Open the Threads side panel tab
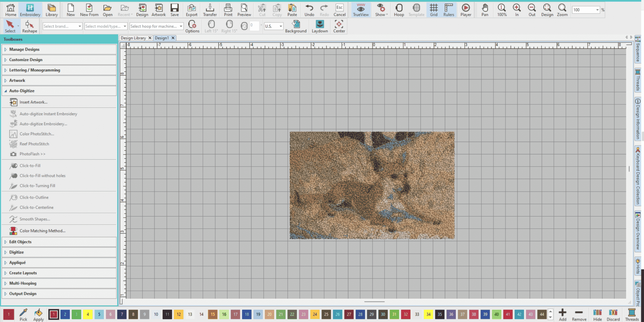The width and height of the screenshot is (644, 322). tap(638, 80)
